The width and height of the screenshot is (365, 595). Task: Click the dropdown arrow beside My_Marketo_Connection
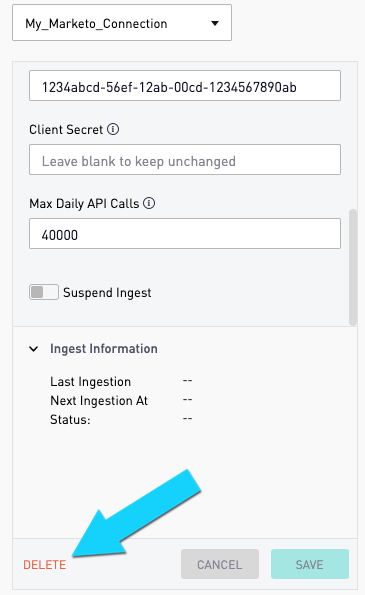(215, 24)
